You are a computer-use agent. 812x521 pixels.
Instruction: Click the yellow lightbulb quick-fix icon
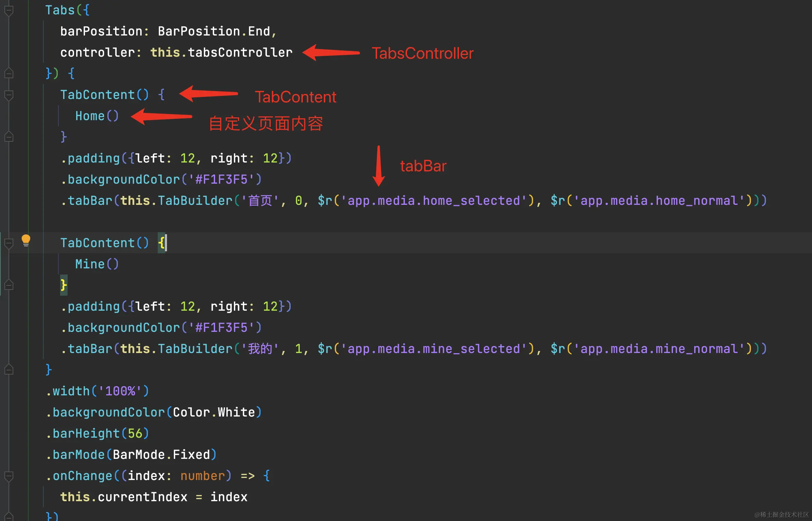(x=26, y=240)
